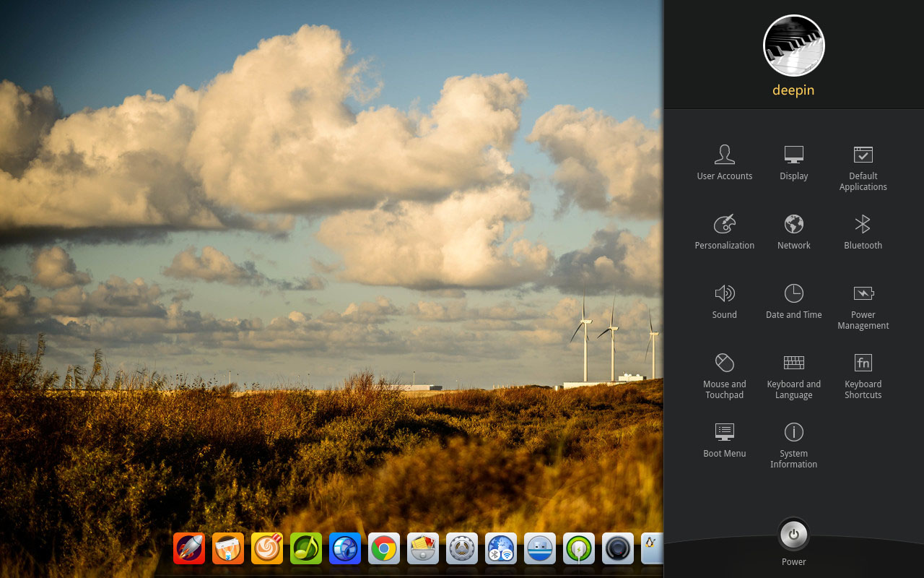Launch the green music player from dock
The width and height of the screenshot is (924, 578).
point(306,549)
